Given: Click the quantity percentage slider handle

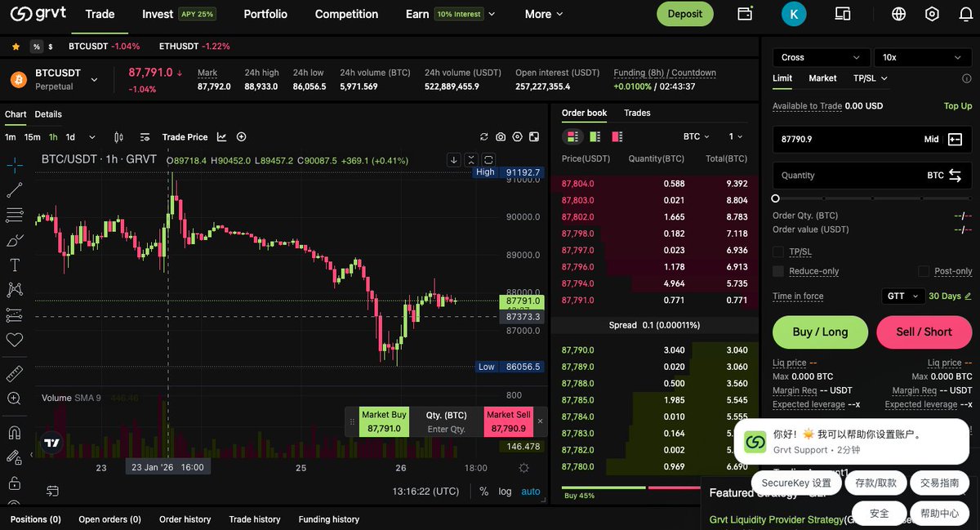Looking at the screenshot, I should tap(776, 198).
